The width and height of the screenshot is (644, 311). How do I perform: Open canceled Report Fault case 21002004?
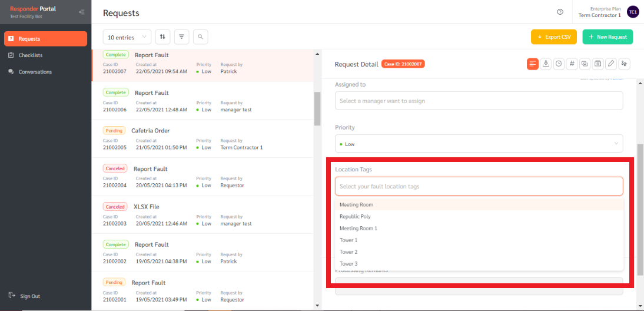pyautogui.click(x=203, y=177)
